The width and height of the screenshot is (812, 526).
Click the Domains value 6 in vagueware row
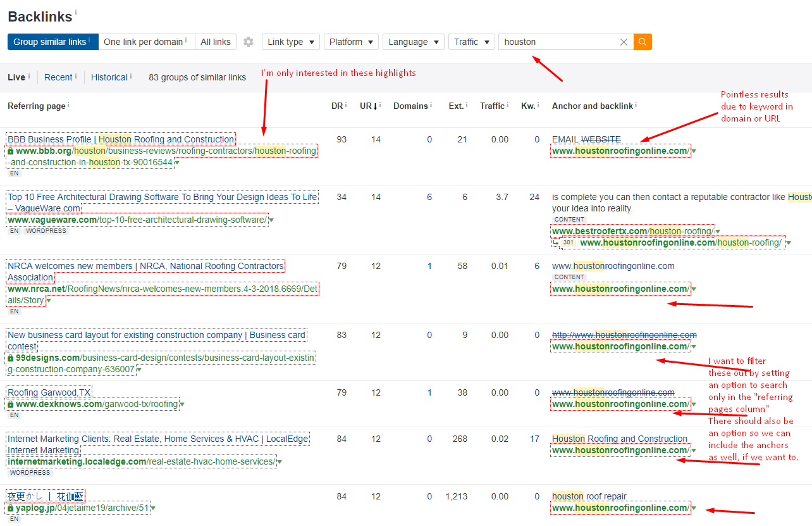[429, 197]
